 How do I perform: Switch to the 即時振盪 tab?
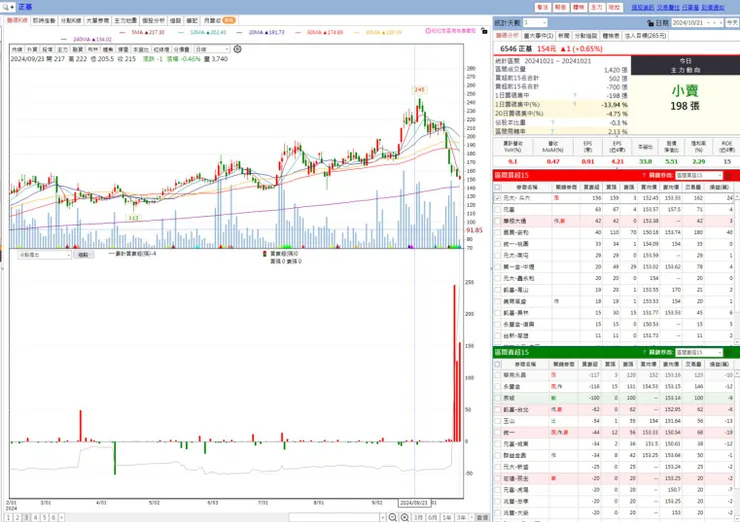pyautogui.click(x=44, y=20)
